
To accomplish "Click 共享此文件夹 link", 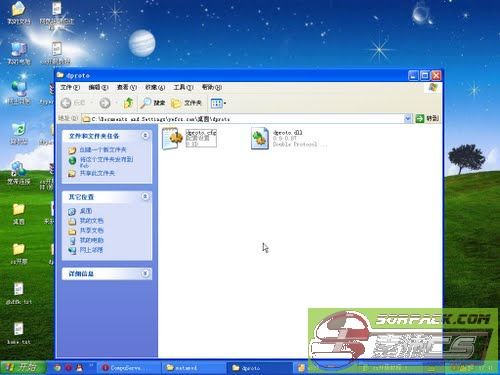I will [97, 173].
